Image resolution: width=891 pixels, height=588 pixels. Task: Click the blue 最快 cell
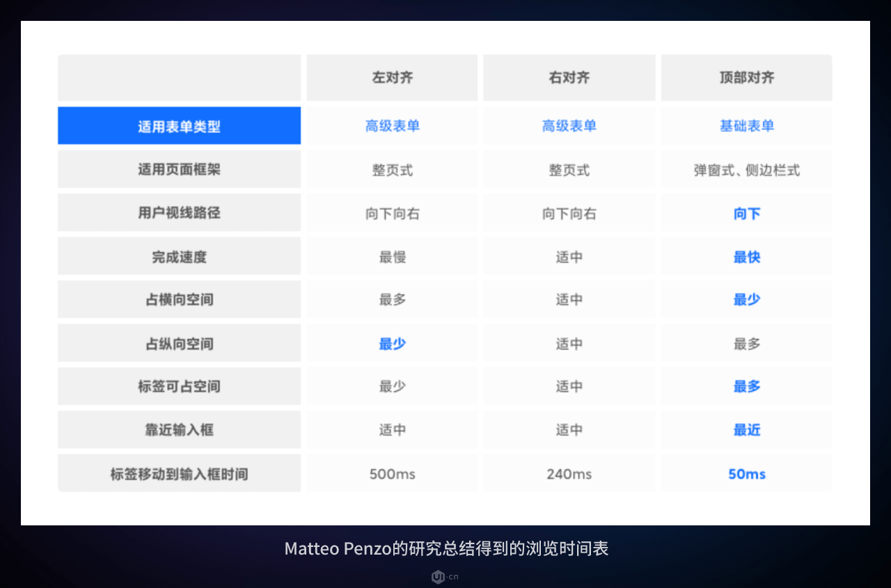point(747,257)
